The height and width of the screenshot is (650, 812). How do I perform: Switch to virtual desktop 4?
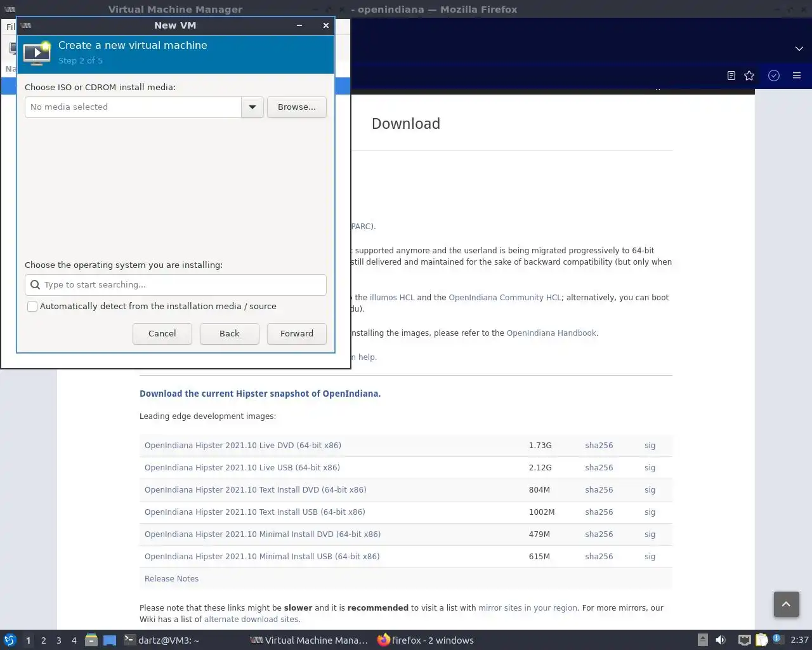click(74, 640)
